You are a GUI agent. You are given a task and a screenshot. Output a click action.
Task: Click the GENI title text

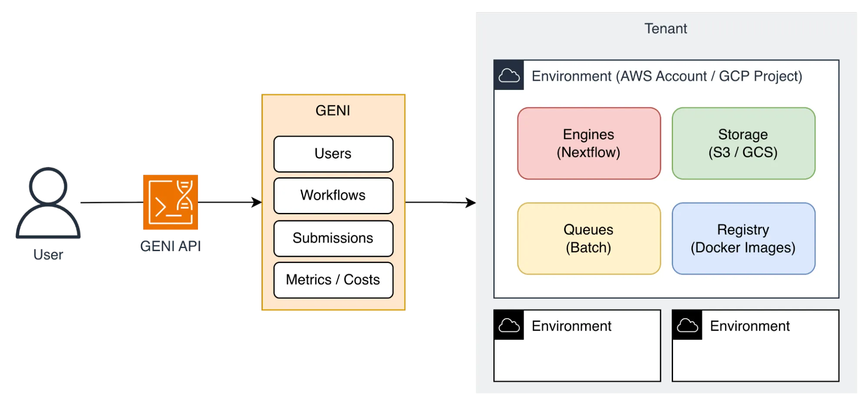333,110
